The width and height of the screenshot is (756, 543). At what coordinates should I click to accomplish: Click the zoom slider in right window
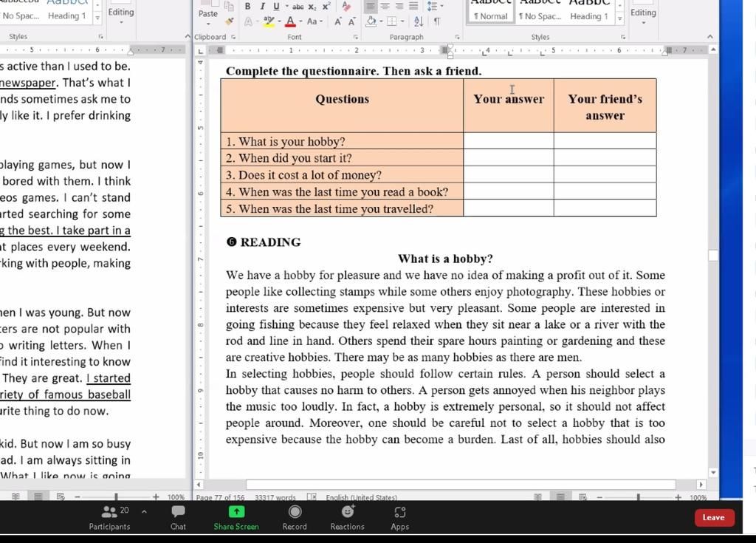pyautogui.click(x=639, y=496)
